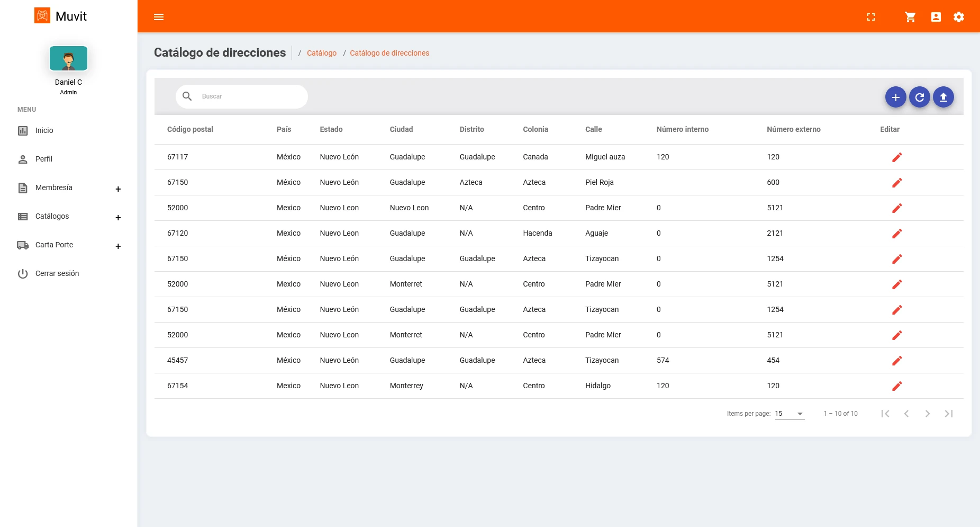Click the Número externo column header

tap(794, 129)
